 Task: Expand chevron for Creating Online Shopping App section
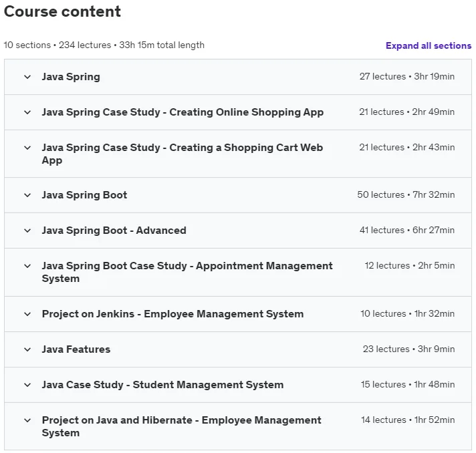pos(27,112)
